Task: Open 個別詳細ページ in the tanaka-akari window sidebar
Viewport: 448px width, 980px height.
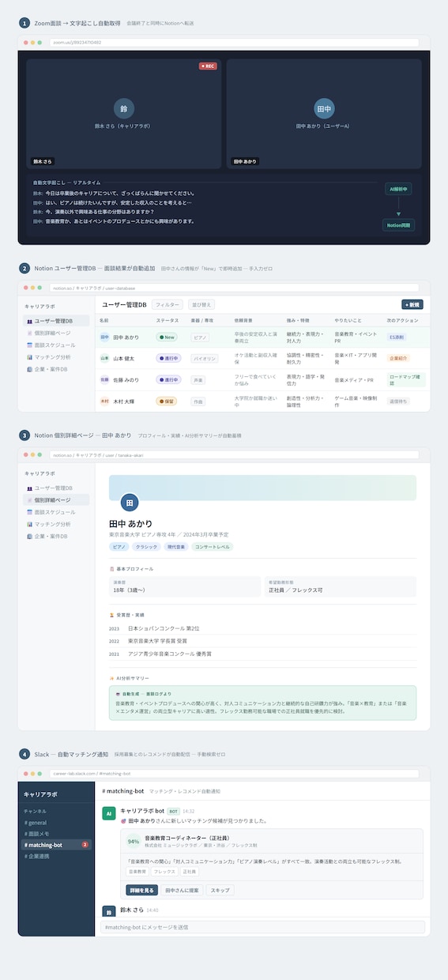Action: click(x=55, y=499)
